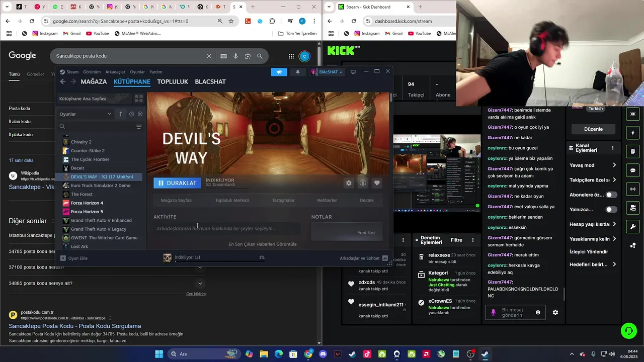This screenshot has width=644, height=362.
Task: Open Sancaktepe Posta Kodu Sorgulama link
Action: coord(75,326)
